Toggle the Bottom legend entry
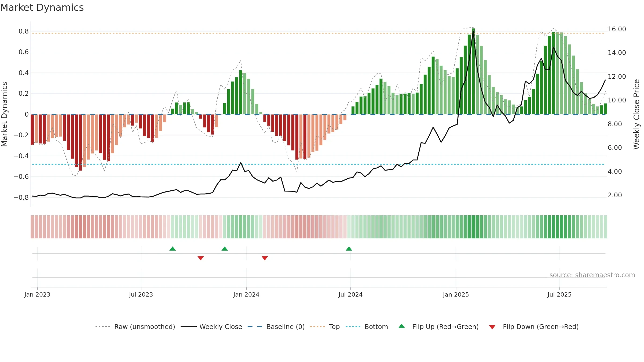644x362 pixels. (x=376, y=327)
